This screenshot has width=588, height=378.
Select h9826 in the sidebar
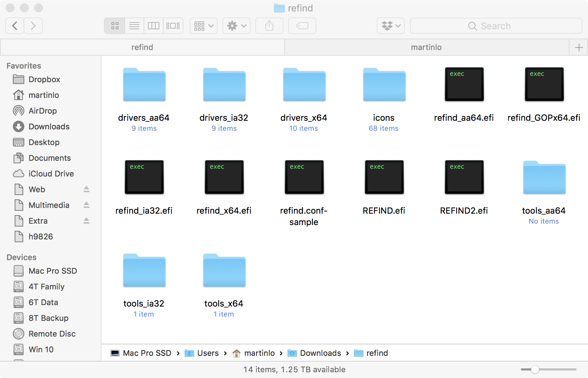tap(41, 237)
